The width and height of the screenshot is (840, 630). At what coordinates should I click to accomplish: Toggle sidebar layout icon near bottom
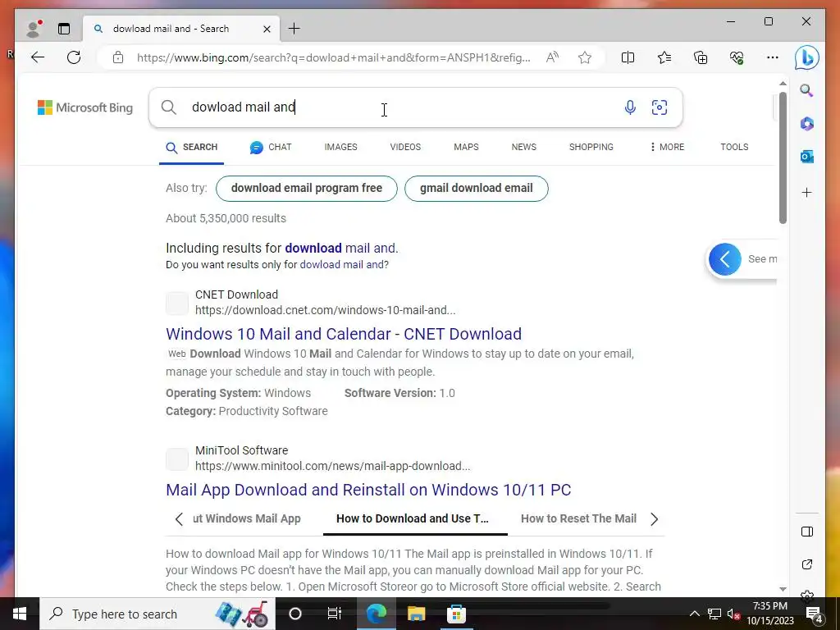807,532
